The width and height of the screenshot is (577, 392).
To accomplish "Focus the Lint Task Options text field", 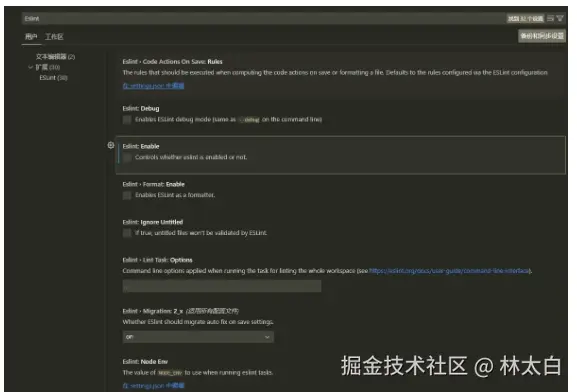I will [x=222, y=286].
